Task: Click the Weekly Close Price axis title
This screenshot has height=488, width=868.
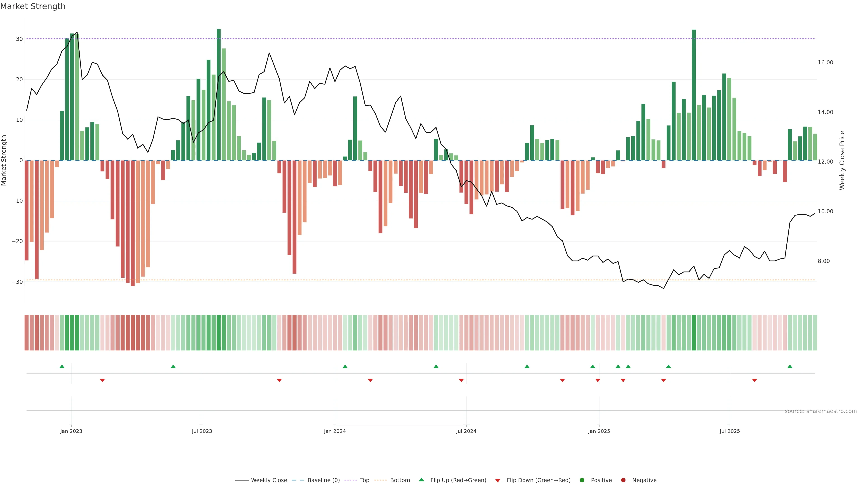Action: point(842,160)
